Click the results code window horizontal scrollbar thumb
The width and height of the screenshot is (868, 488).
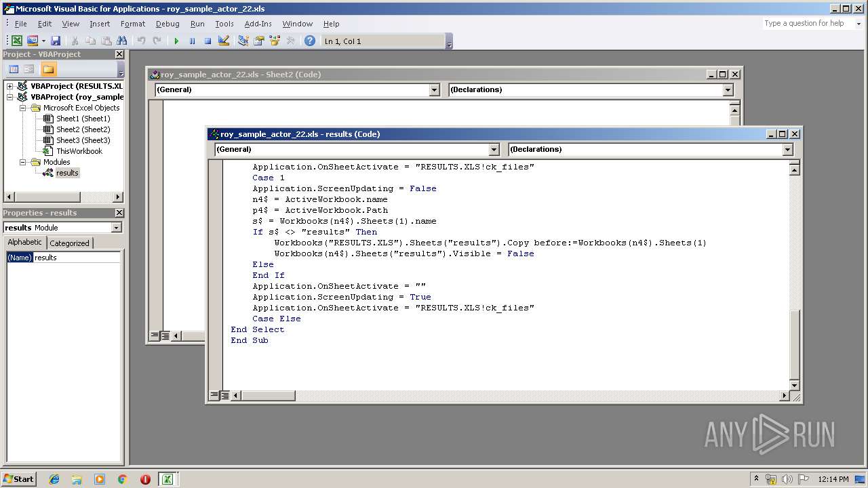click(268, 395)
